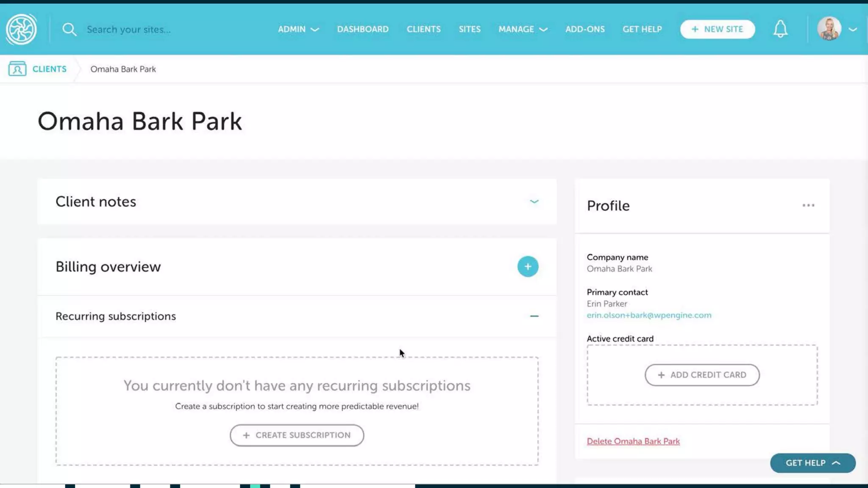Open account dropdown arrow beside avatar
Image resolution: width=868 pixels, height=488 pixels.
853,30
